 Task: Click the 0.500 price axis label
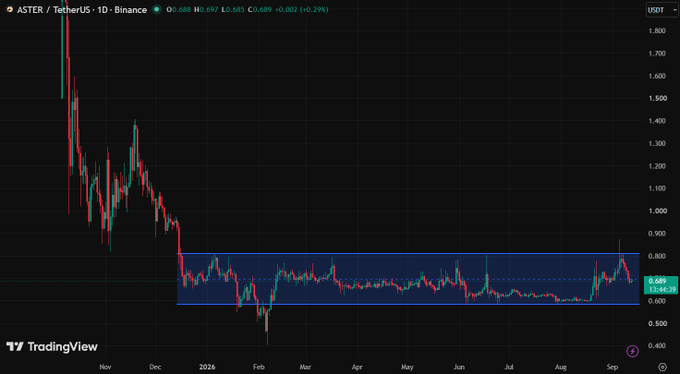coord(657,324)
